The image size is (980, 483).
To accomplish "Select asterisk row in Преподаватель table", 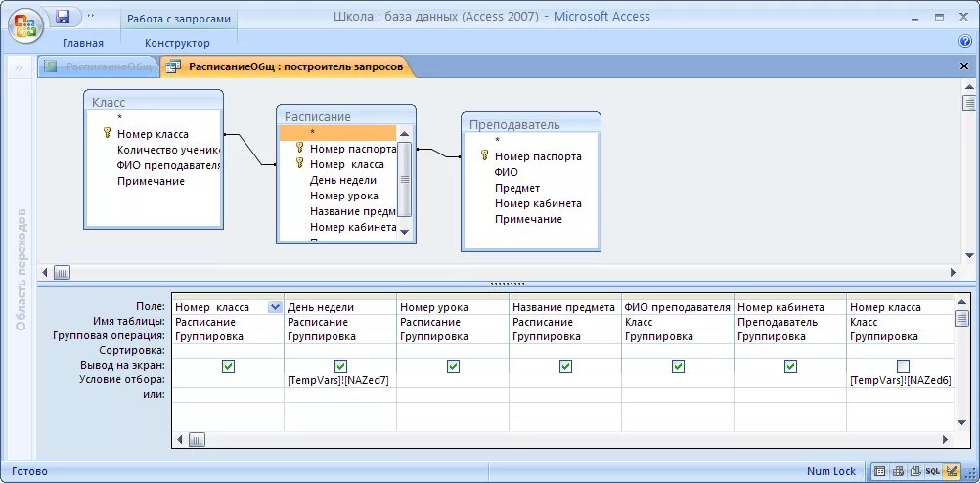I will click(x=531, y=140).
